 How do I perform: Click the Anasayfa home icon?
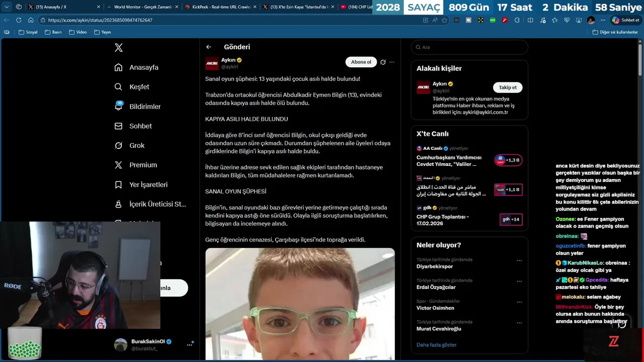click(118, 67)
